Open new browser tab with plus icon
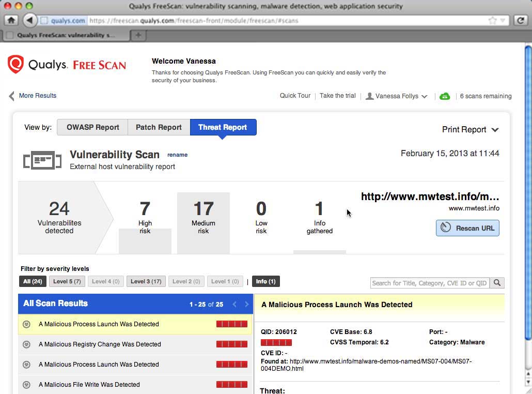Screen dimensions: 532x394 point(138,35)
